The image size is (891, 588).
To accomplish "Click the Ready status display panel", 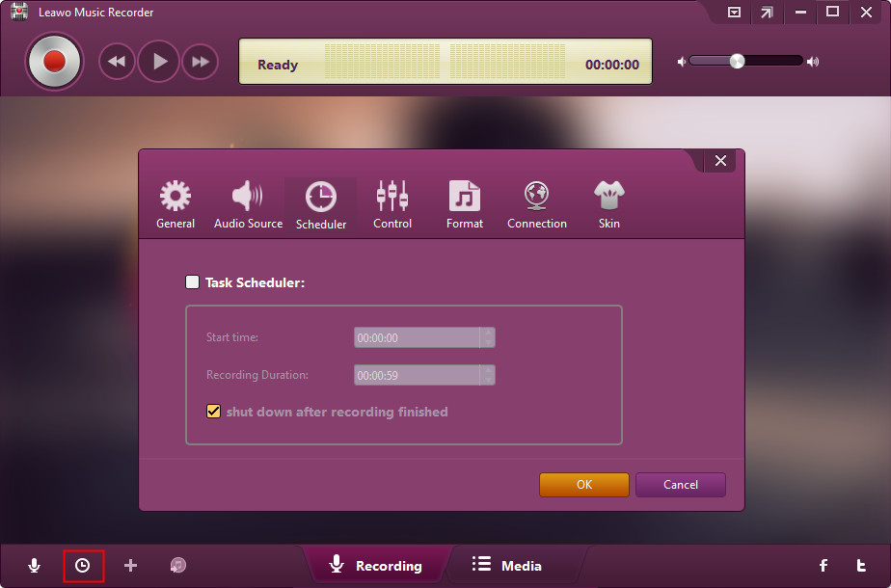I will tap(445, 62).
